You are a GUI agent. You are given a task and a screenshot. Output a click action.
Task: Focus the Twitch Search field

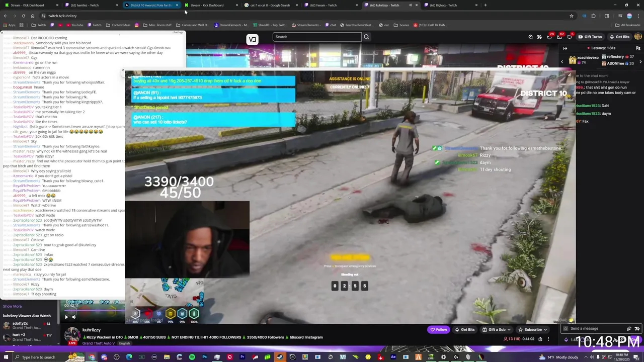pos(317,37)
